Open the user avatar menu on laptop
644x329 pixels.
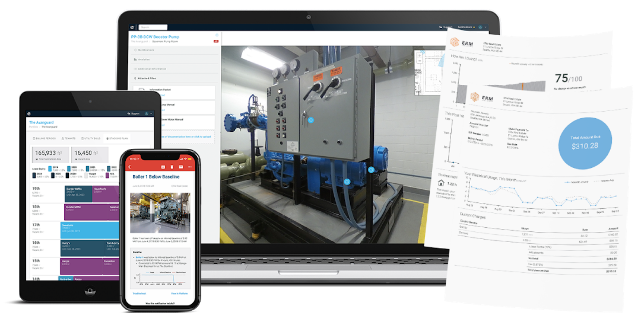[480, 27]
